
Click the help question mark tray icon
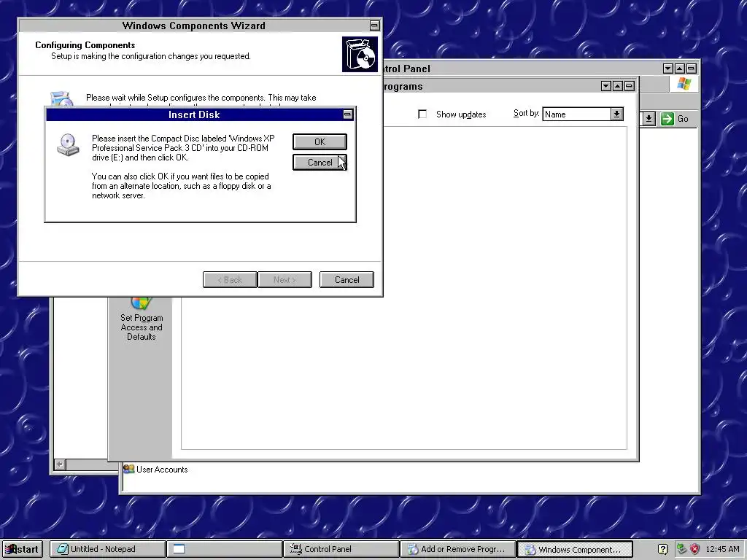coord(662,549)
